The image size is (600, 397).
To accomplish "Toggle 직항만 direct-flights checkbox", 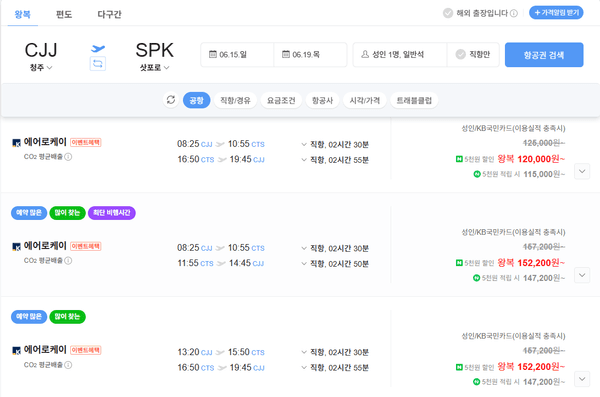I will click(x=461, y=54).
